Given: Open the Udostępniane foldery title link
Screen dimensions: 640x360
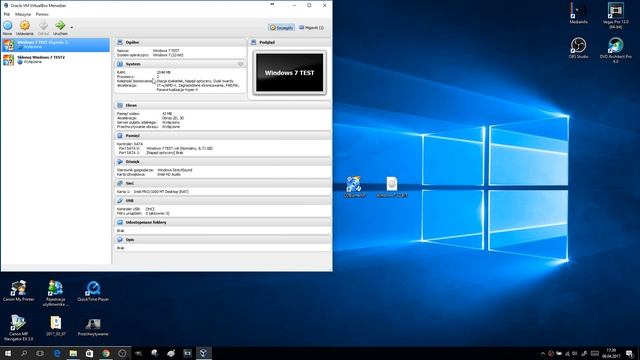Looking at the screenshot, I should click(x=146, y=222).
